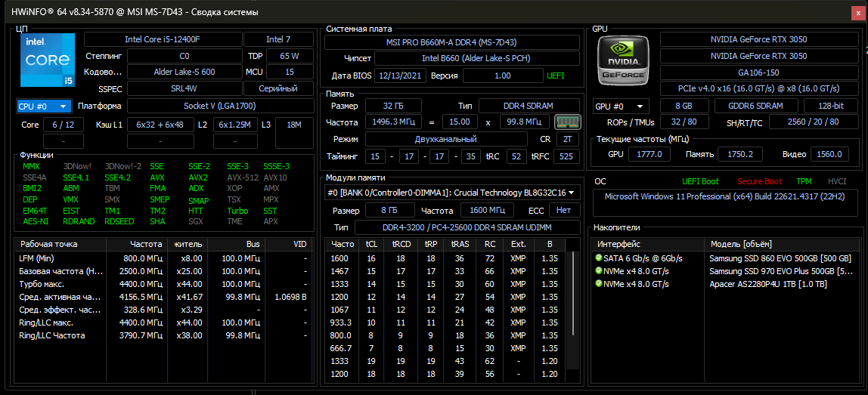Click the green UEFI label by BIOS version
Image resolution: width=868 pixels, height=395 pixels.
coord(555,76)
